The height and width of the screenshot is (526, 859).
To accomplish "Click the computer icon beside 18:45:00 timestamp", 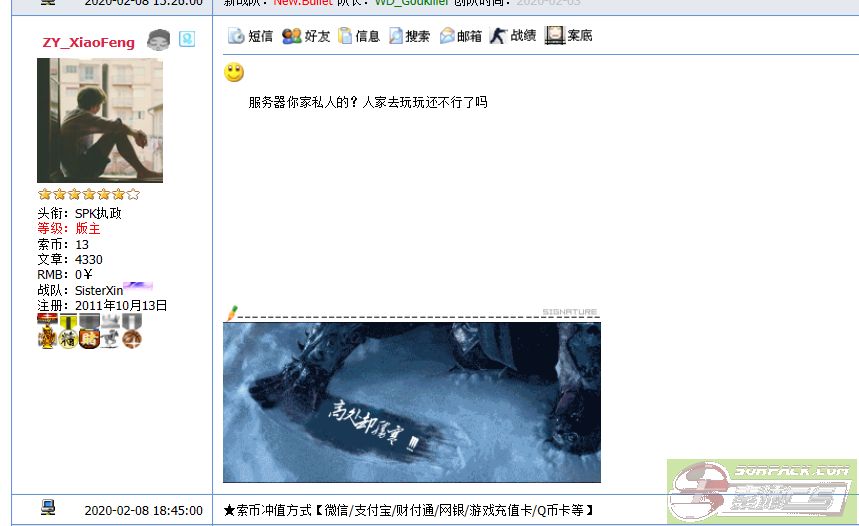I will click(x=48, y=508).
